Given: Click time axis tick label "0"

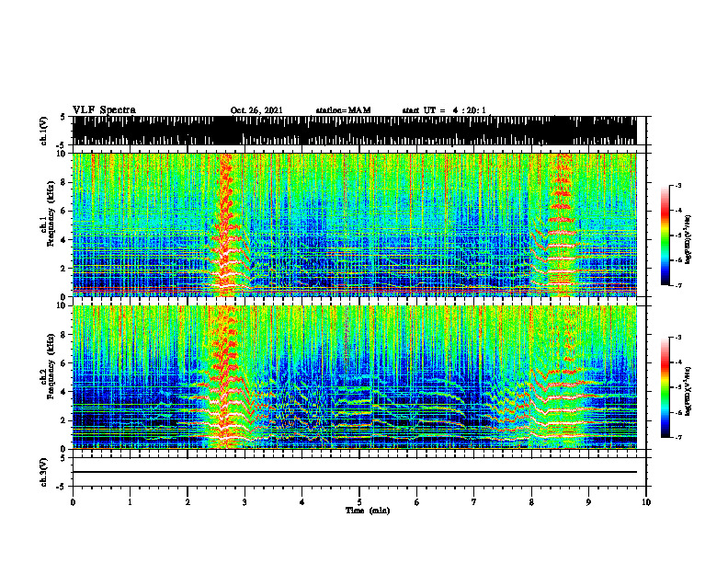Looking at the screenshot, I should pyautogui.click(x=73, y=502).
